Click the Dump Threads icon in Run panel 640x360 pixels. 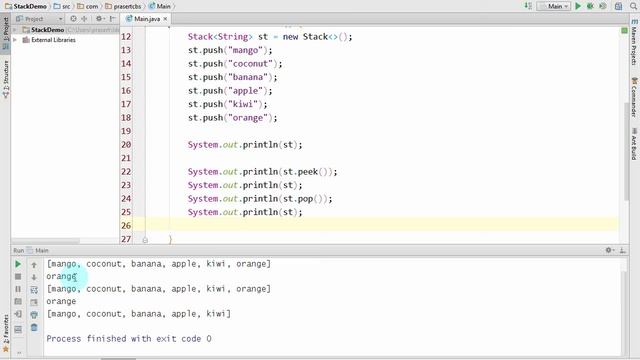(18, 302)
